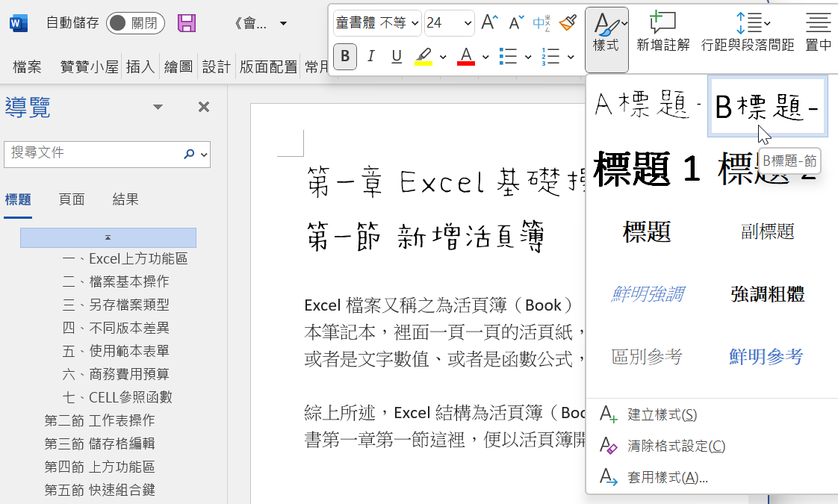The height and width of the screenshot is (504, 838).
Task: Click the bullet list icon
Action: pos(508,56)
